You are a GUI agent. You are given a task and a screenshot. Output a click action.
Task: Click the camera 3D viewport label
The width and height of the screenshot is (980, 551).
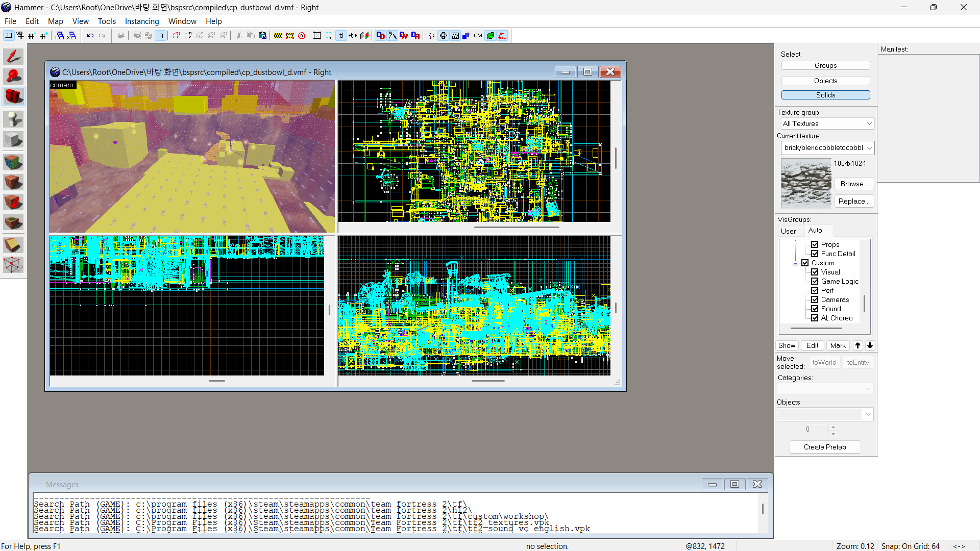pyautogui.click(x=62, y=85)
